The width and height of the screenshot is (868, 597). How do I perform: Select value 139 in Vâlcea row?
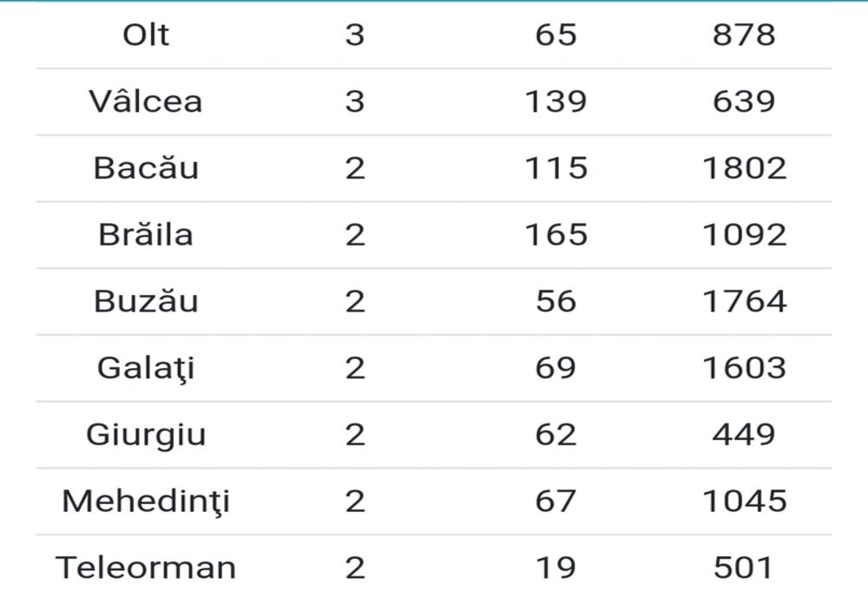[x=556, y=102]
